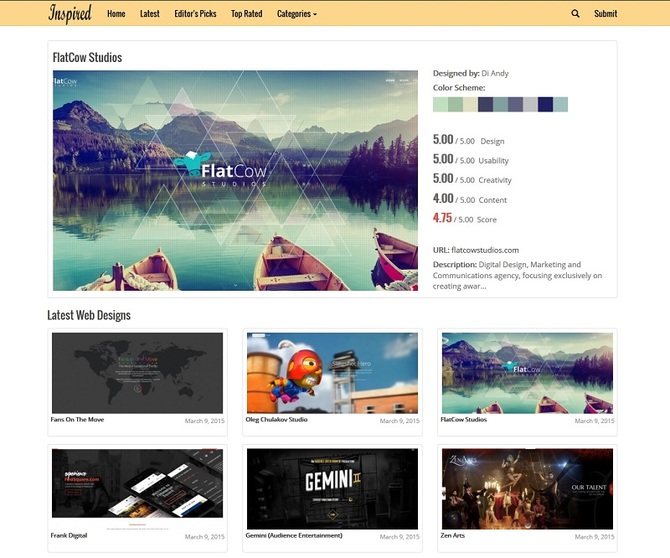Pick the pale cream color swatch

(x=470, y=104)
